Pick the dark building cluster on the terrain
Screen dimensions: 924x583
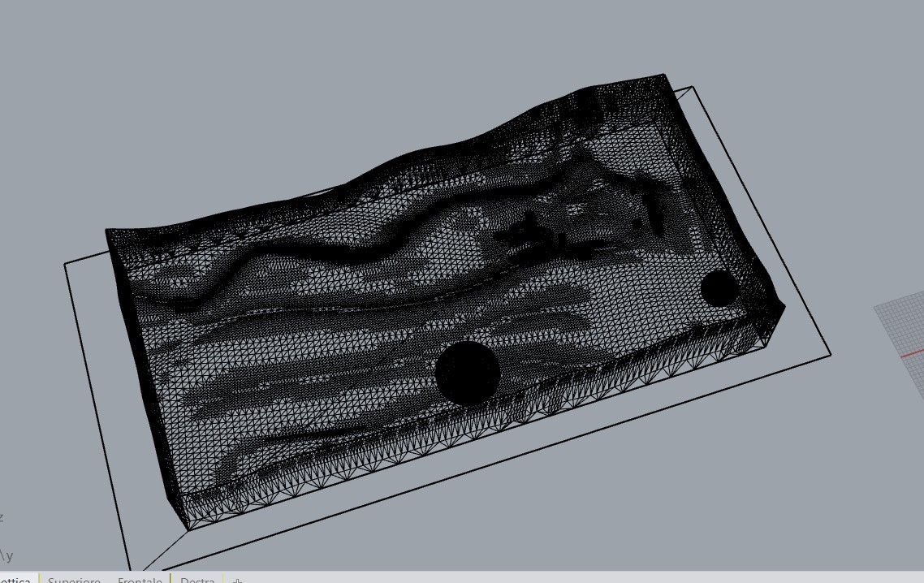coord(532,235)
